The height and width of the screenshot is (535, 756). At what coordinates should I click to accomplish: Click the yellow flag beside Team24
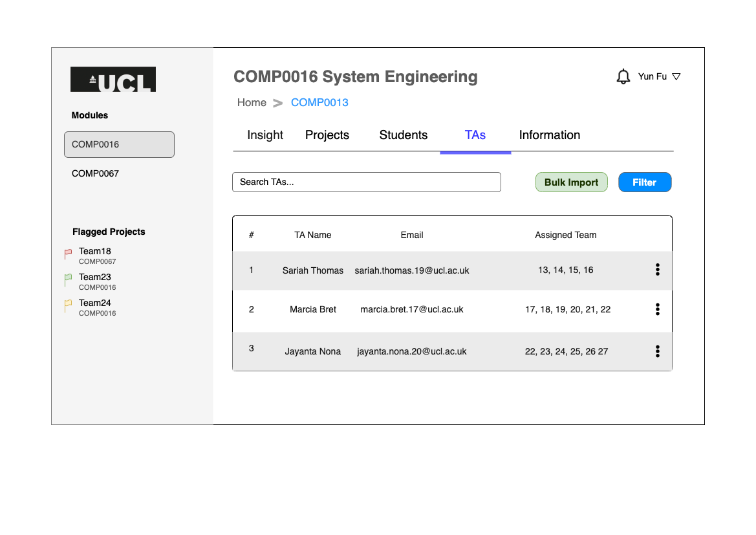click(x=68, y=306)
